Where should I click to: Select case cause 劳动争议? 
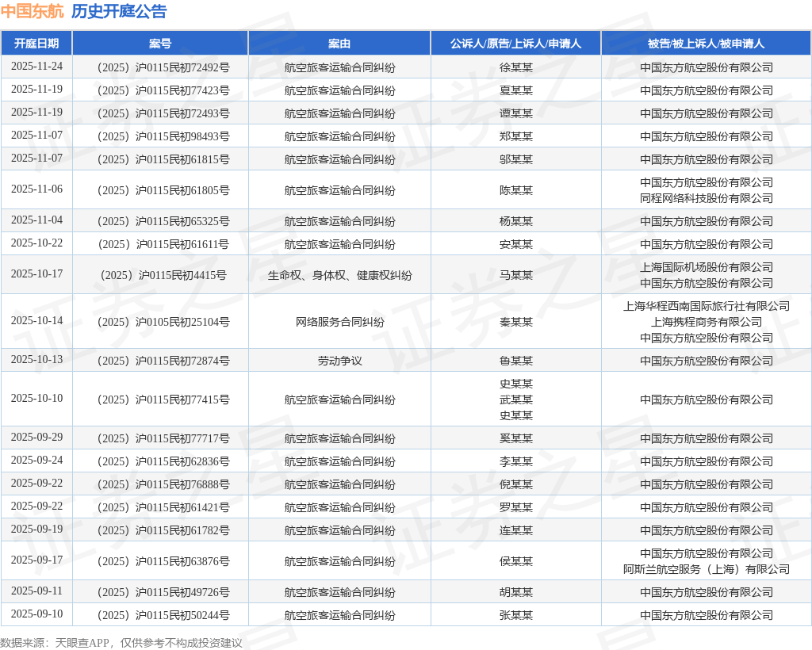click(339, 361)
